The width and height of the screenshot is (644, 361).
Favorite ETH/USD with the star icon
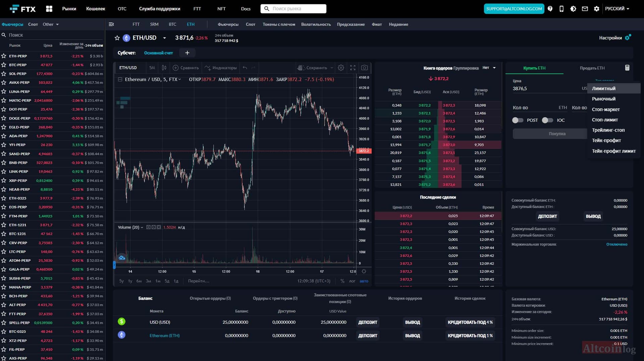(x=117, y=38)
